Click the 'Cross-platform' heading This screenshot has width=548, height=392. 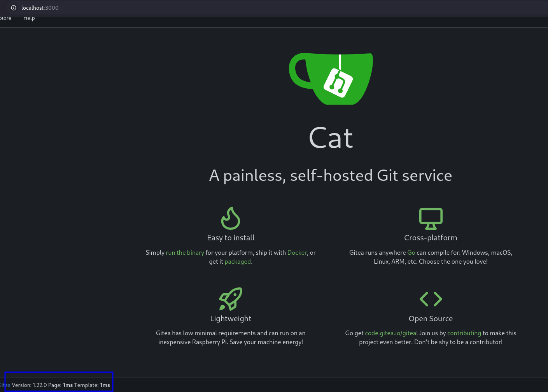coord(431,238)
